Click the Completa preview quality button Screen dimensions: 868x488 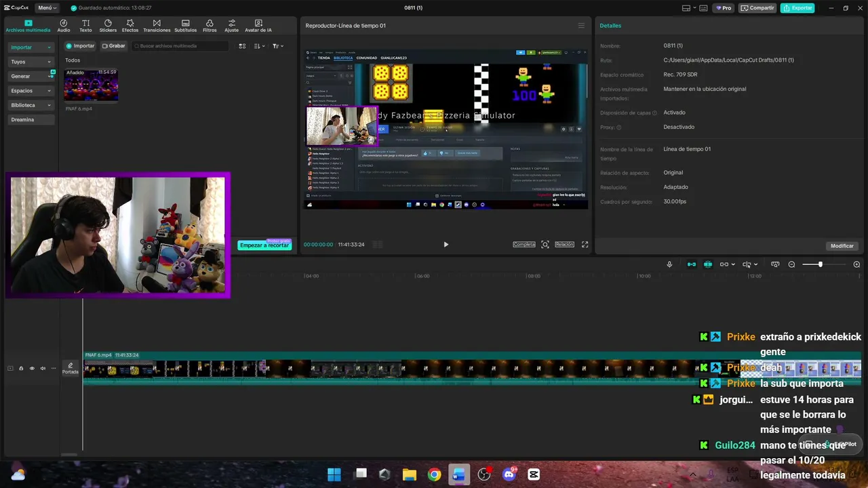point(524,245)
